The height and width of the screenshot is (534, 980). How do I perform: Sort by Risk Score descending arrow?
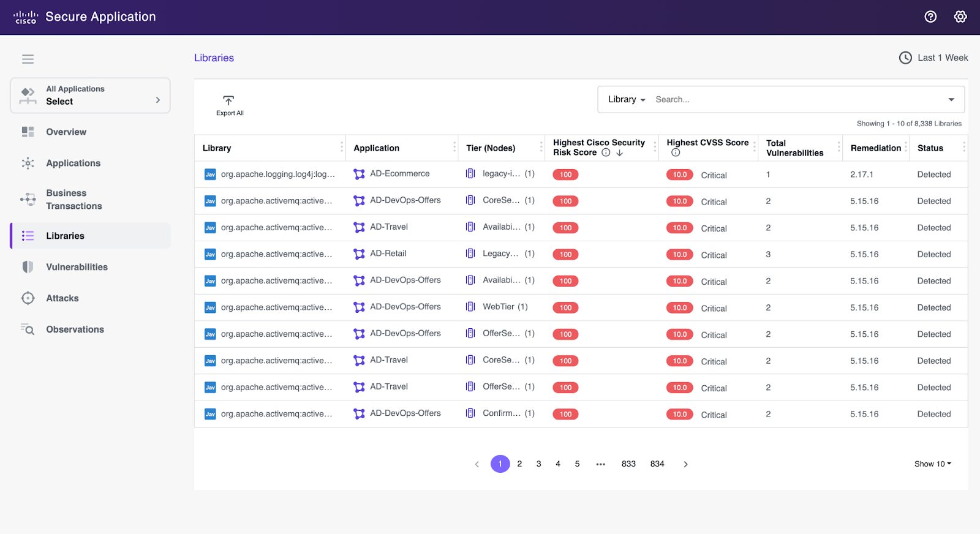[620, 152]
